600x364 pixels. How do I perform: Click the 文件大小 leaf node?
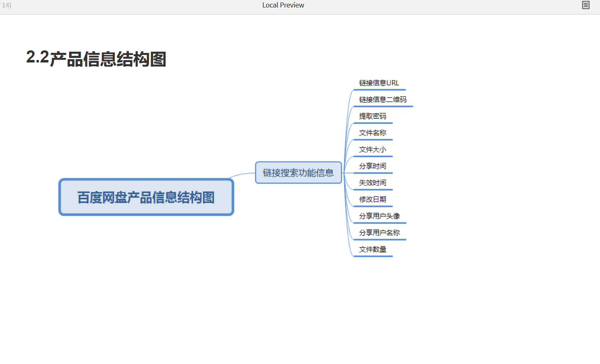[373, 150]
